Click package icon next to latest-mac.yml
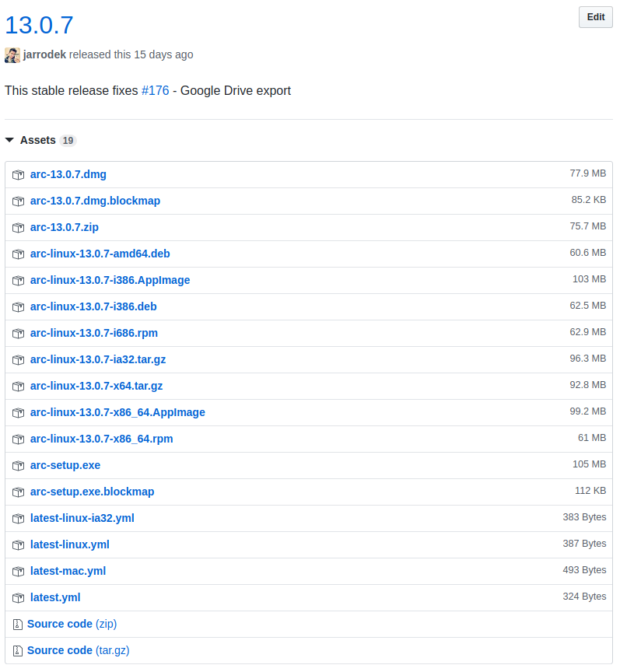 (x=18, y=572)
